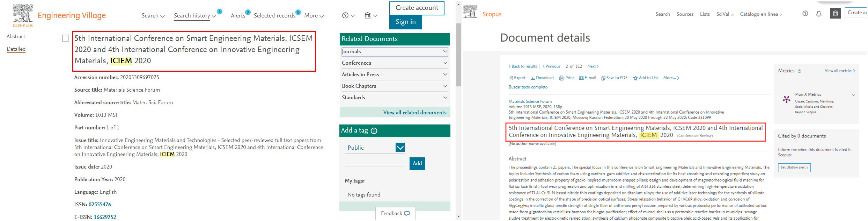Click the scrollbar down arrow

coord(458,217)
